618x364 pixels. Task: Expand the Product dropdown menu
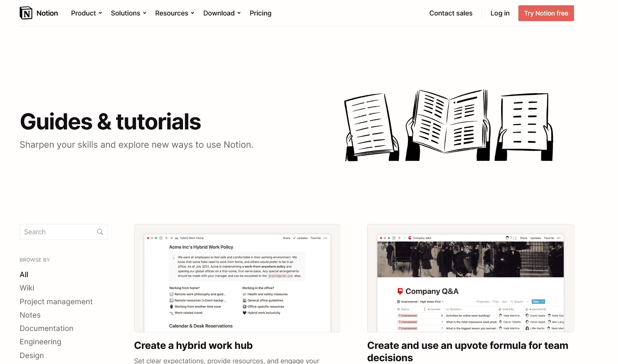pos(87,13)
